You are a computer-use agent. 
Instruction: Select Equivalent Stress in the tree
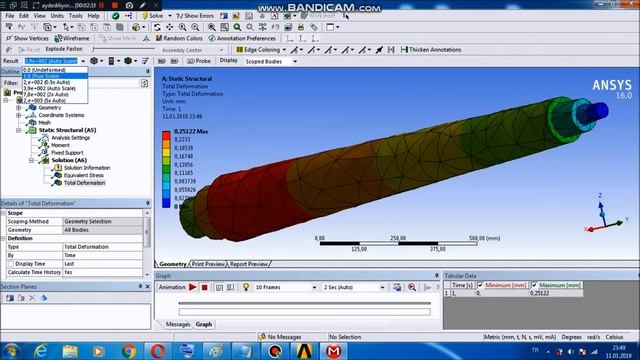click(84, 176)
